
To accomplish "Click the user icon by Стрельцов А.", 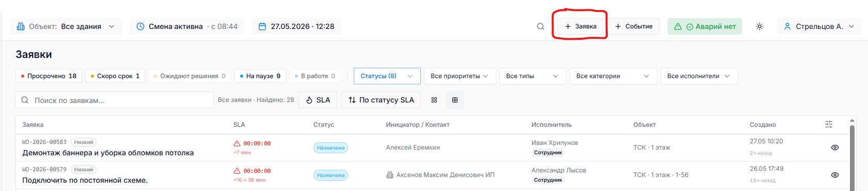I will (x=787, y=26).
